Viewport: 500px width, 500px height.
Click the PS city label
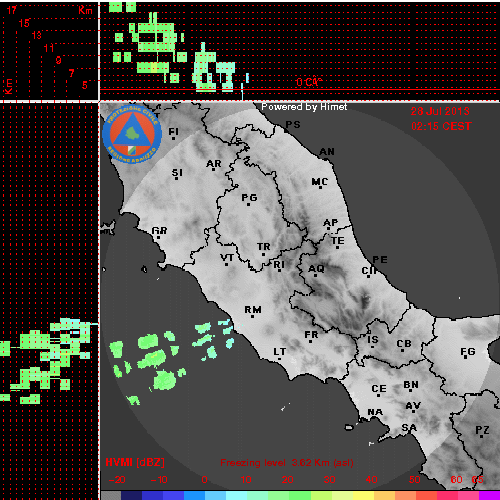(x=293, y=124)
